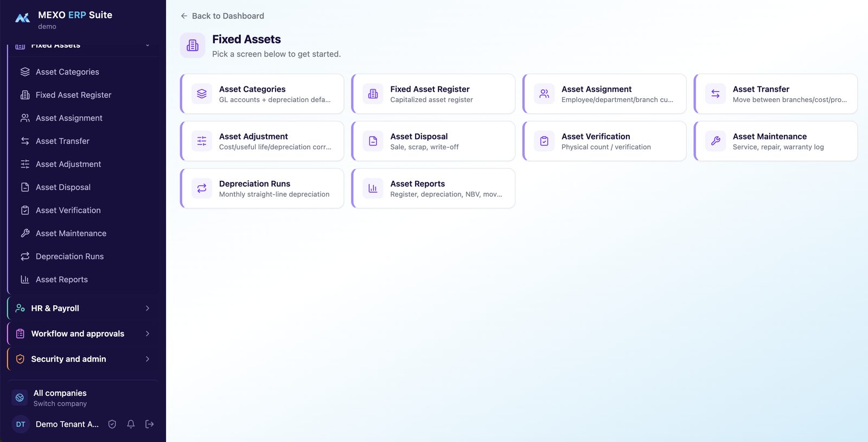Click the back arrow before Back to Dashboard
Image resolution: width=868 pixels, height=442 pixels.
(184, 16)
